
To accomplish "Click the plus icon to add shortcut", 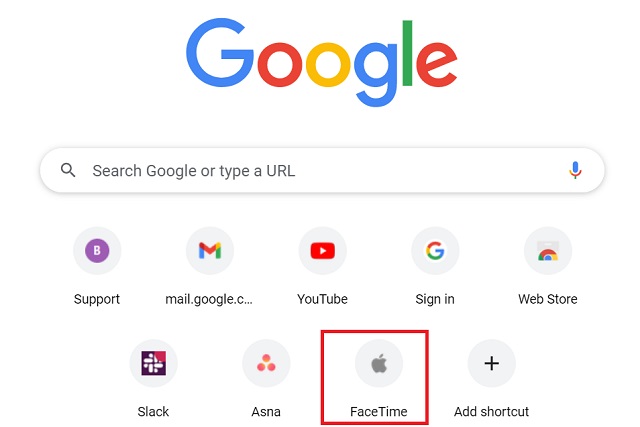I will coord(491,363).
